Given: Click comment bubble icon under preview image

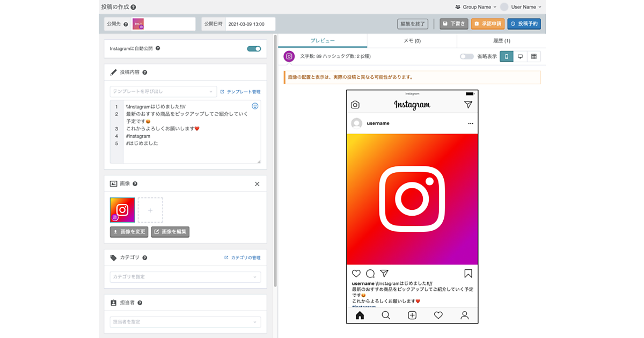Looking at the screenshot, I should pos(370,274).
